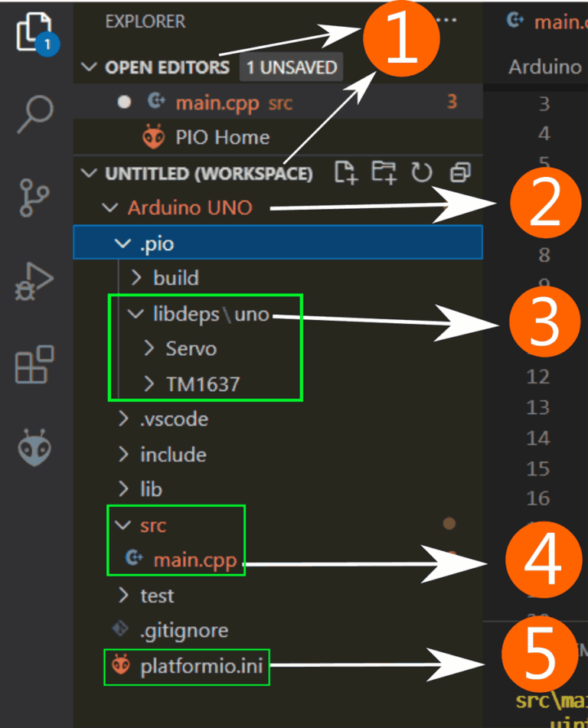Open the Search view icon
Image resolution: width=588 pixels, height=728 pixels.
[x=35, y=114]
